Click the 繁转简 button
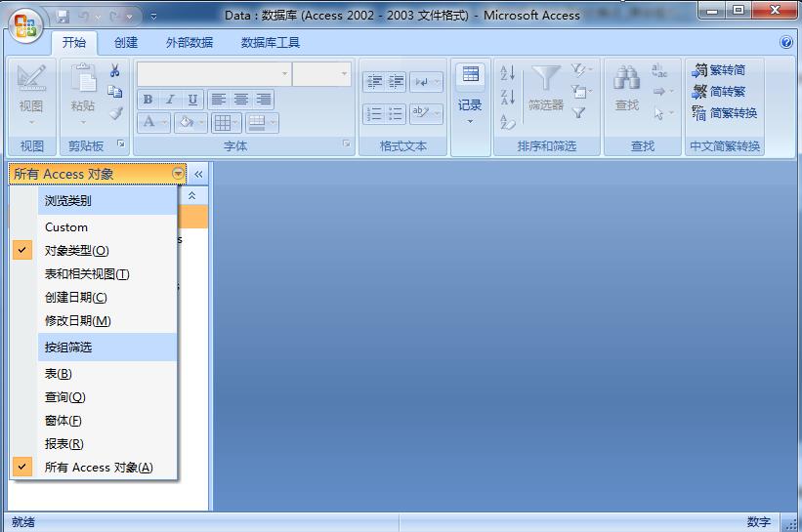 tap(719, 70)
